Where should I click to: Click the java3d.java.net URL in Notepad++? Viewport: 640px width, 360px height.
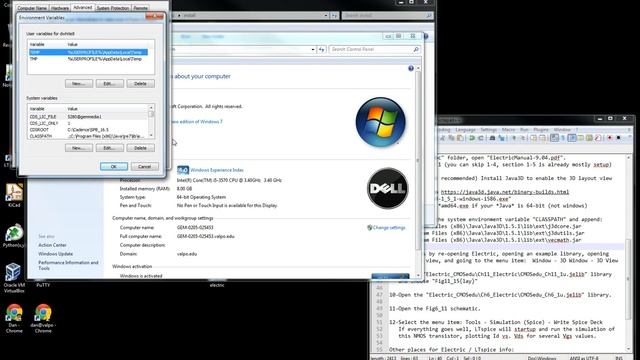[504, 192]
